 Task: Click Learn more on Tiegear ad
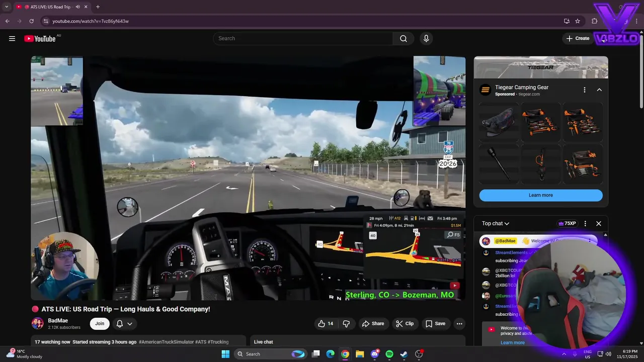pos(541,195)
